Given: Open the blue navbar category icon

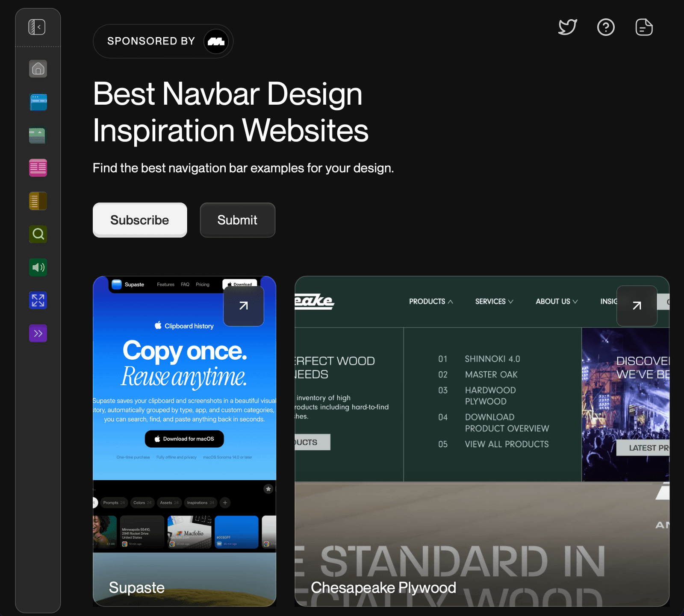Looking at the screenshot, I should [38, 102].
